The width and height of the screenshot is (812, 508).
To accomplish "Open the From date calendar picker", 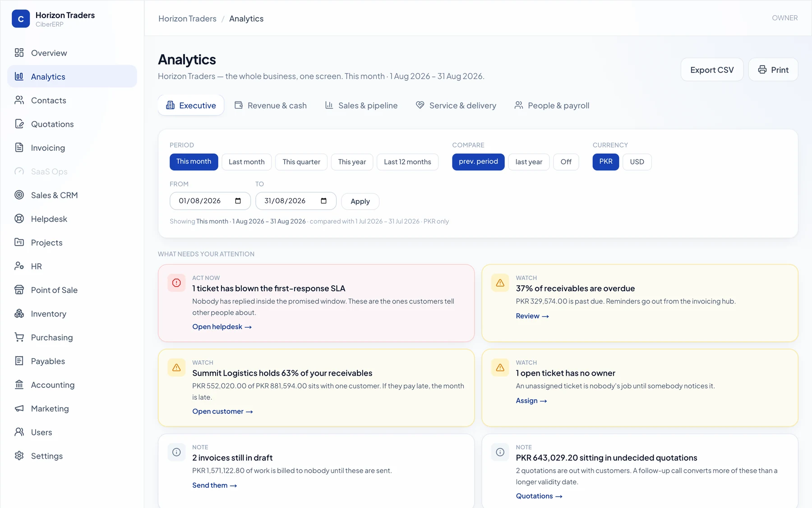I will (238, 201).
